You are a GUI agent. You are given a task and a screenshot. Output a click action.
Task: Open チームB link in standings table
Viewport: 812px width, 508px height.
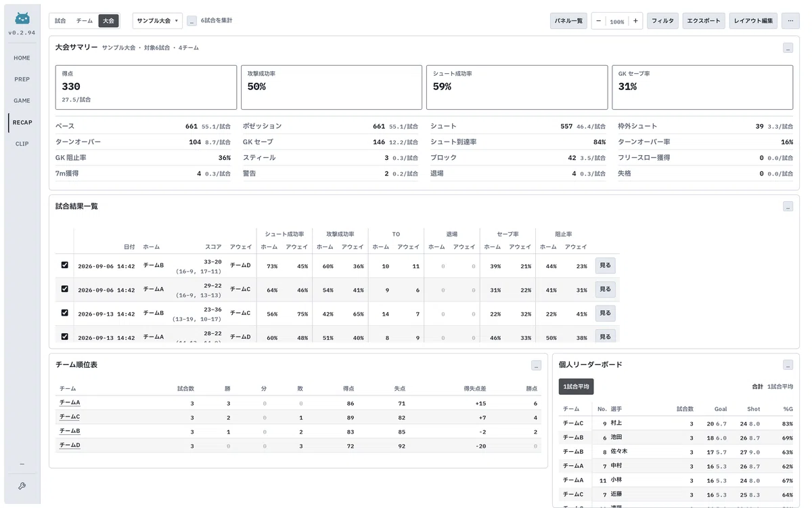70,431
